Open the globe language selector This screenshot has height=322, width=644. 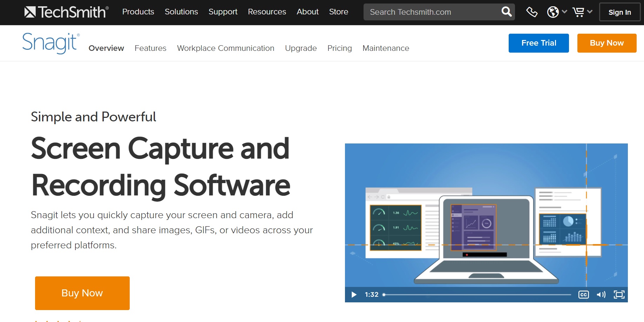coord(557,12)
